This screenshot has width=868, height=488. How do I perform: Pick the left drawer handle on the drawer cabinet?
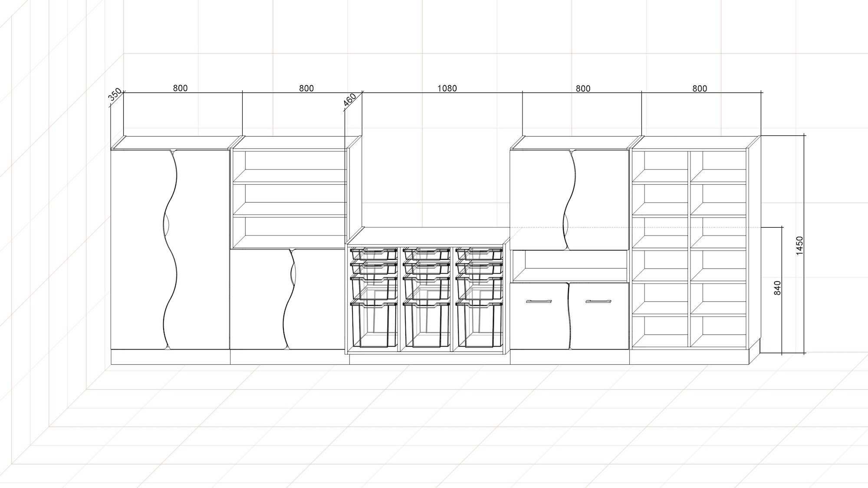539,301
